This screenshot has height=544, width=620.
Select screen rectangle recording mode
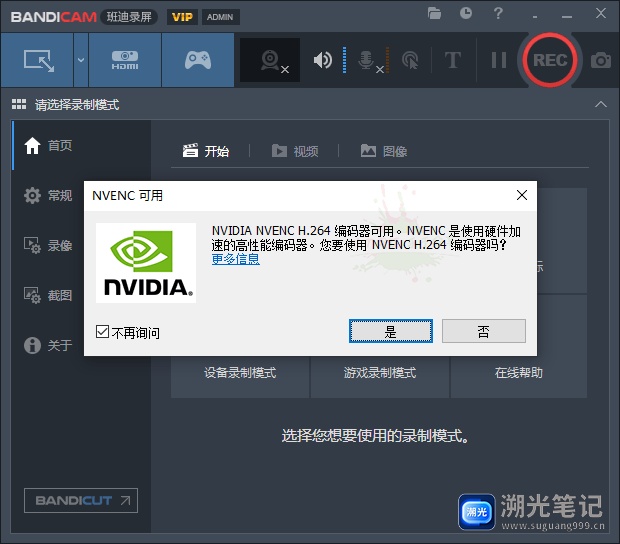[x=38, y=60]
